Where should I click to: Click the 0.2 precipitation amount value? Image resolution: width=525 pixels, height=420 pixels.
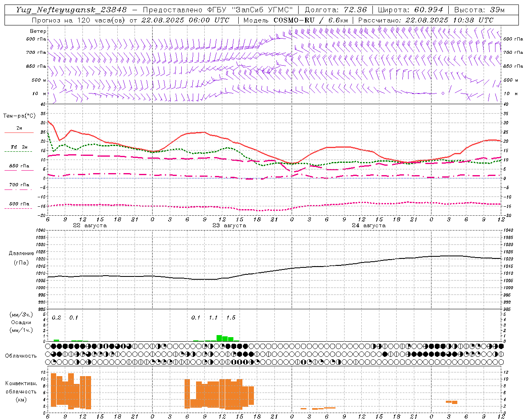(x=57, y=318)
